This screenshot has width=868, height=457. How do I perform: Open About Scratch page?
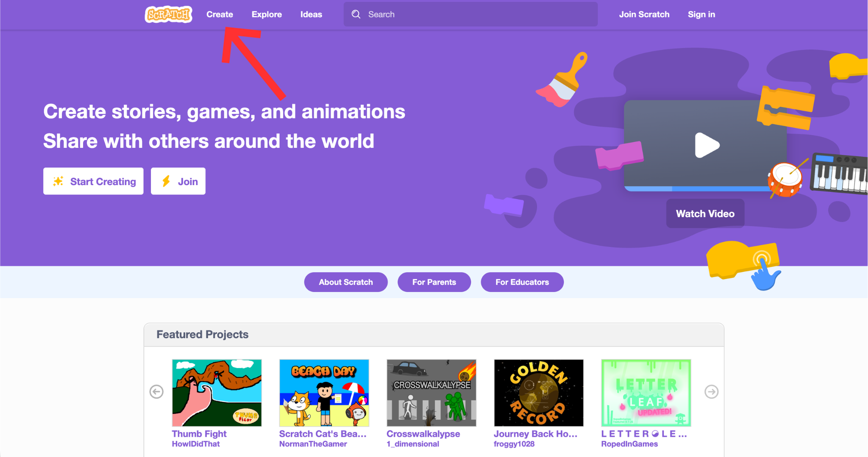coord(346,282)
